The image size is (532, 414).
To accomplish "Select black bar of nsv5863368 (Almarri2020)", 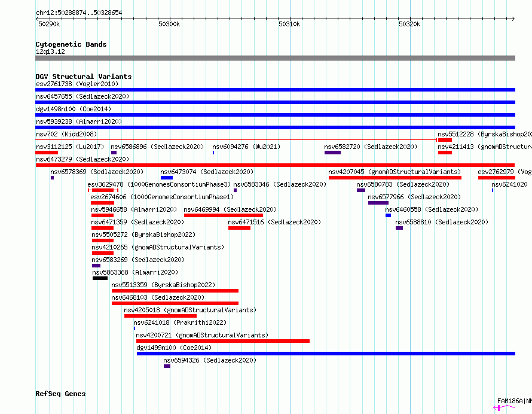I will [x=100, y=278].
